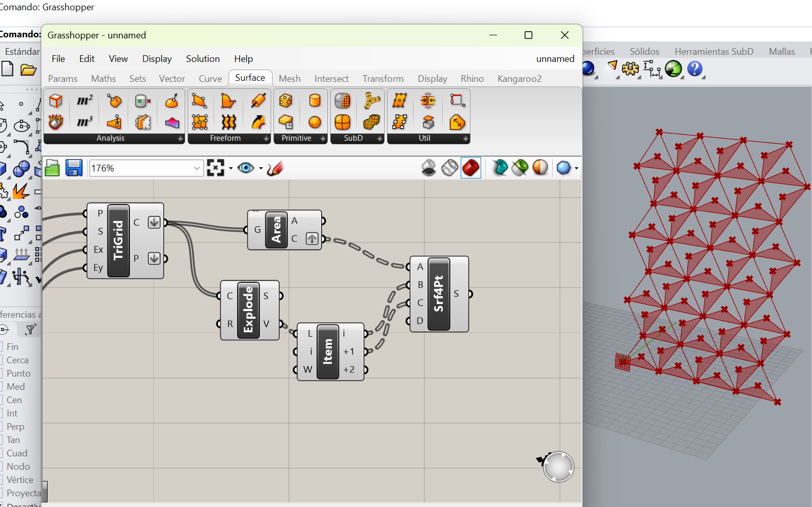
Task: Click the Sphere primitive icon
Action: tap(314, 122)
